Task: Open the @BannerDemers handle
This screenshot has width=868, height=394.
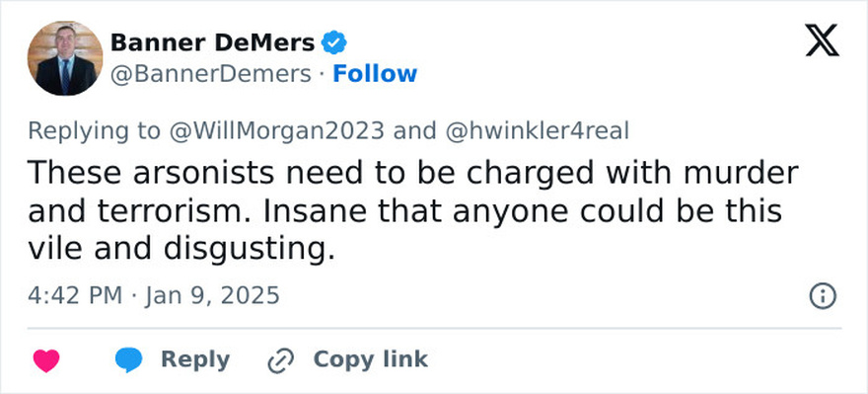Action: click(210, 74)
